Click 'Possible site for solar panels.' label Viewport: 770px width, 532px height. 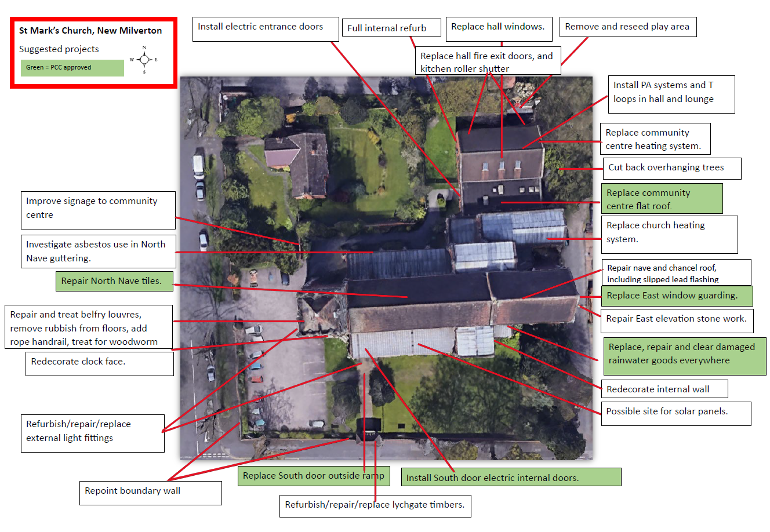(676, 413)
